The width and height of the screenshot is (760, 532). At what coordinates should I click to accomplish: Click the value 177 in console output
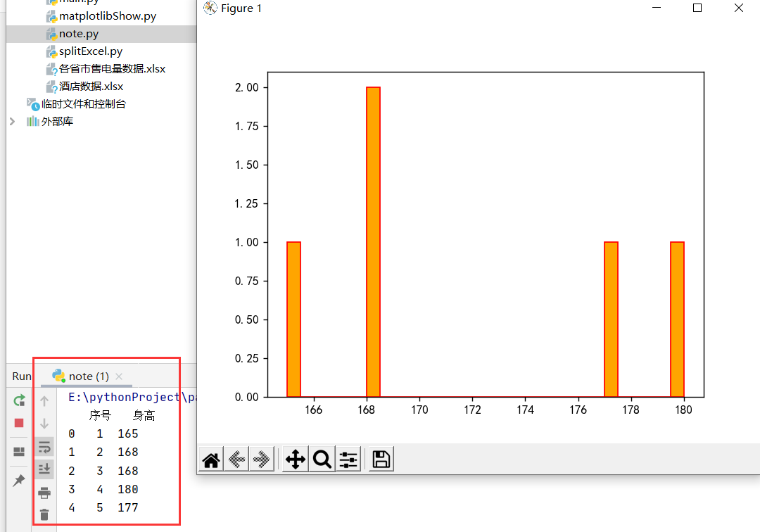128,508
